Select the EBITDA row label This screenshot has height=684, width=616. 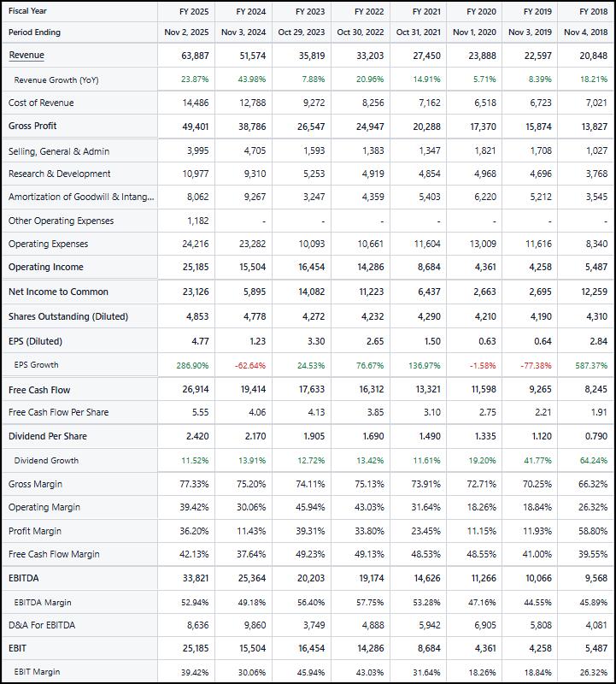click(x=23, y=578)
